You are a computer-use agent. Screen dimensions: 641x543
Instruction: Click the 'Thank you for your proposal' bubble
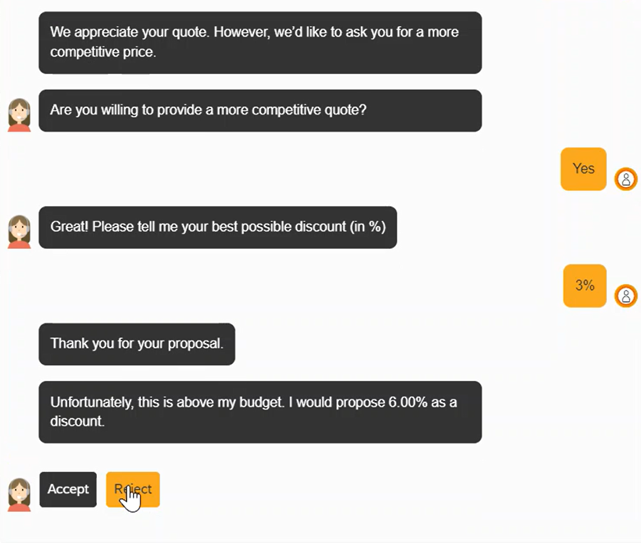137,344
